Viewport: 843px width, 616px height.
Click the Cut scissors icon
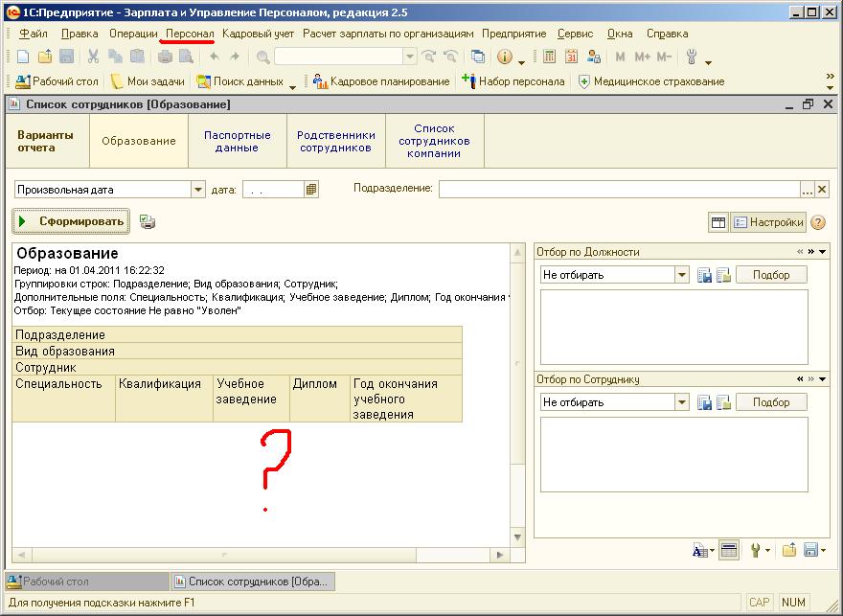click(93, 57)
